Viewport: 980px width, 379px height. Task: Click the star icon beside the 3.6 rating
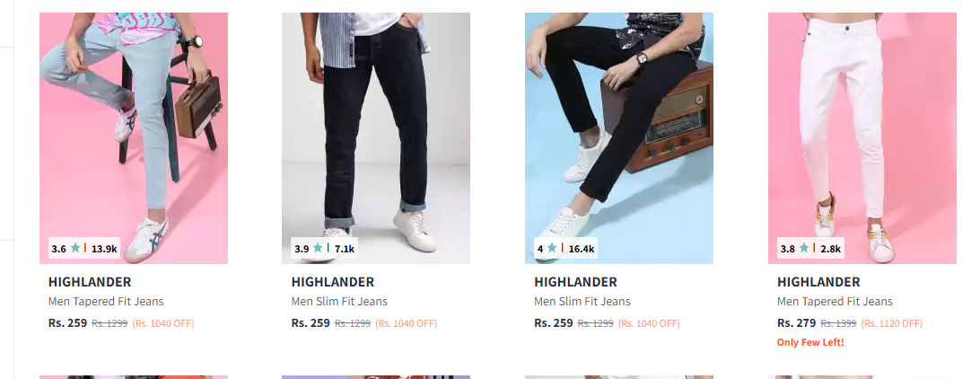coord(75,248)
